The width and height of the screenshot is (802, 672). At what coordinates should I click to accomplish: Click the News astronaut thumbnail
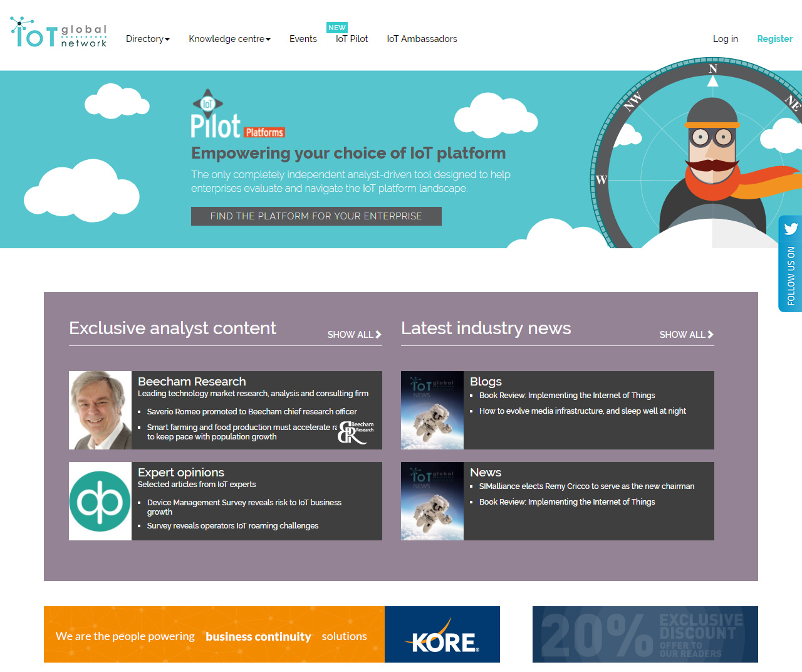432,501
